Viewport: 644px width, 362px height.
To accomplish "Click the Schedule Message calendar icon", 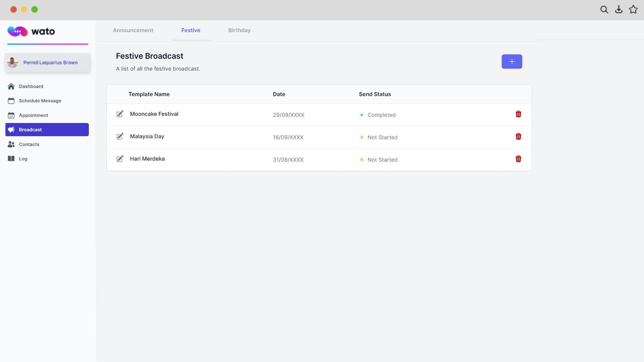I will click(x=11, y=101).
